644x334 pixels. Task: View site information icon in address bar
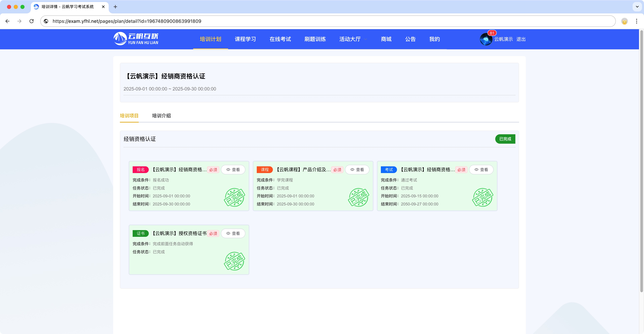pos(46,21)
